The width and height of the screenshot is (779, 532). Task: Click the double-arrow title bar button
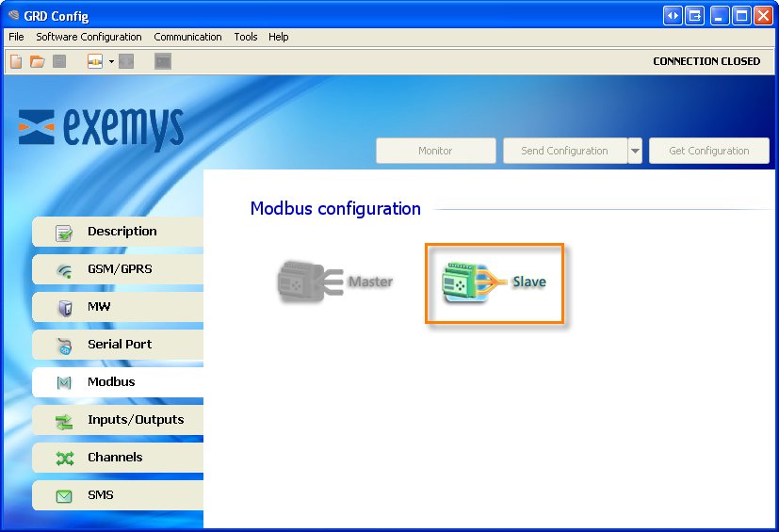click(x=673, y=15)
